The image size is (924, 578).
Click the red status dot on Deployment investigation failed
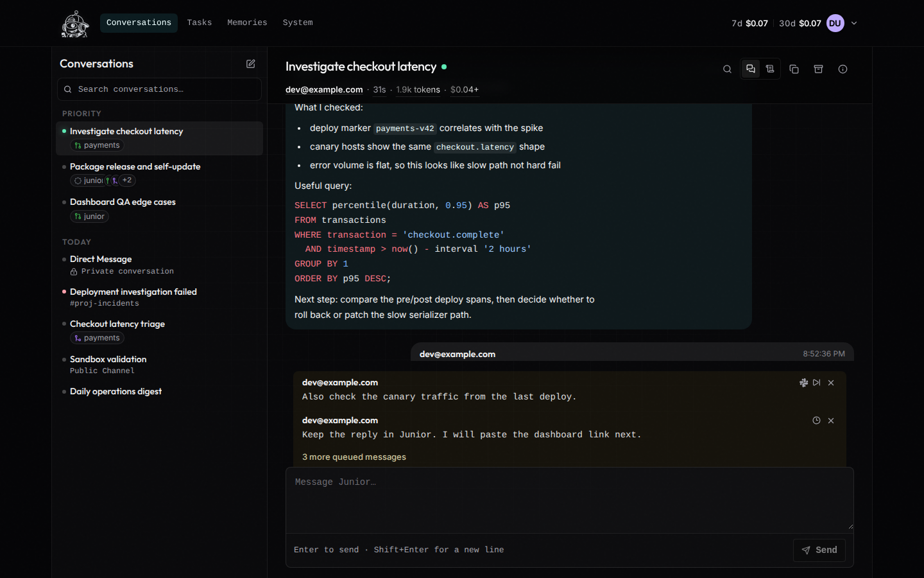(x=64, y=292)
